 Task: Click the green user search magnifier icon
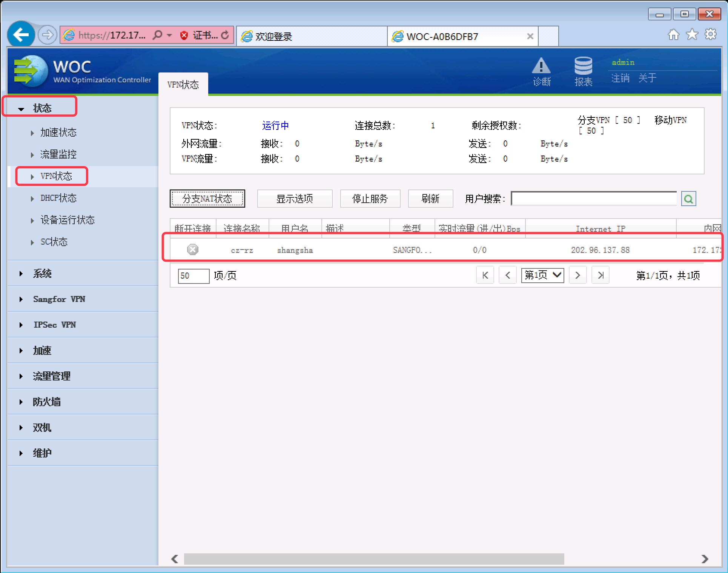pos(688,199)
